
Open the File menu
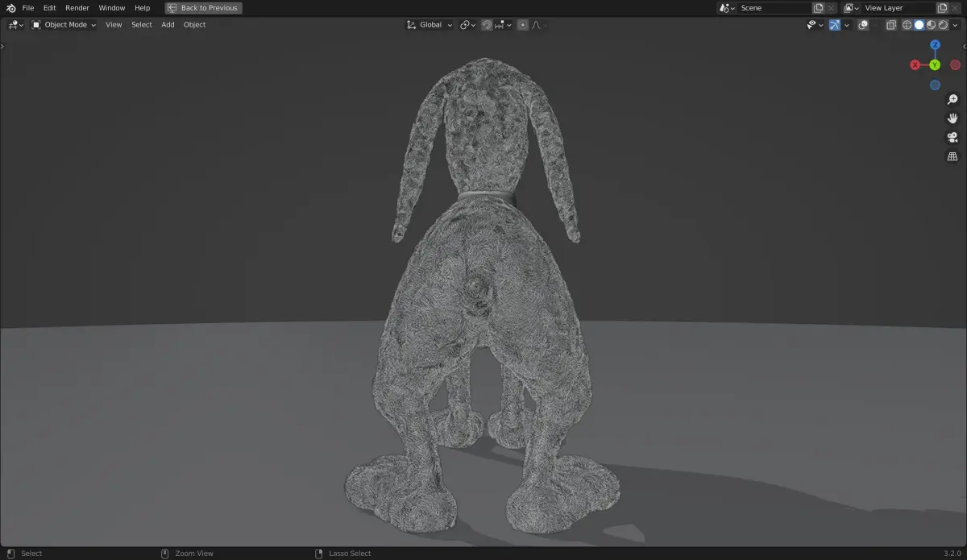pyautogui.click(x=28, y=8)
